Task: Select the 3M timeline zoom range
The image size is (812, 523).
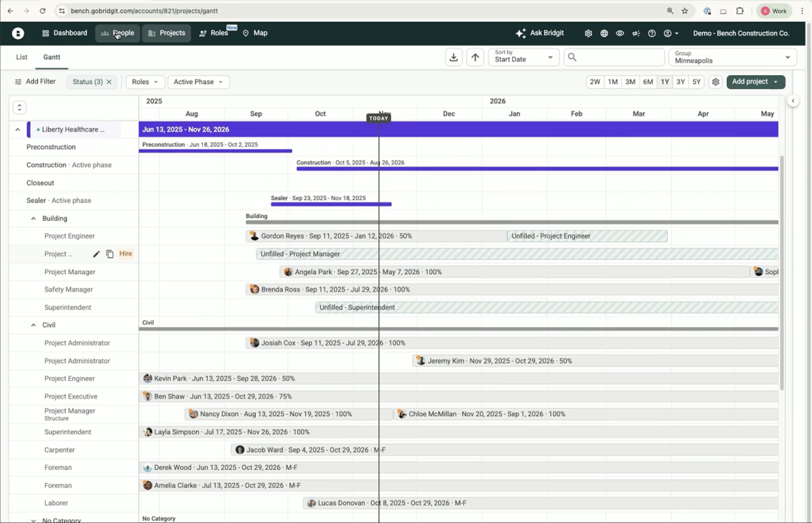Action: click(x=630, y=82)
